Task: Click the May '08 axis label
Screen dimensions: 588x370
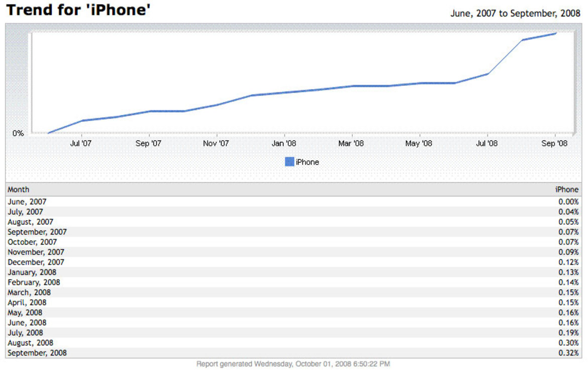Action: 419,143
